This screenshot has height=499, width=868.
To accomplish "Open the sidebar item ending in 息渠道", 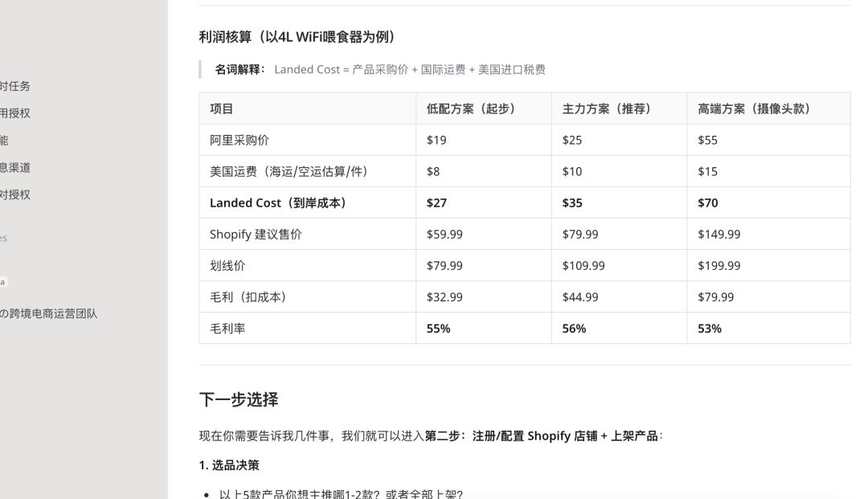I will pos(15,167).
